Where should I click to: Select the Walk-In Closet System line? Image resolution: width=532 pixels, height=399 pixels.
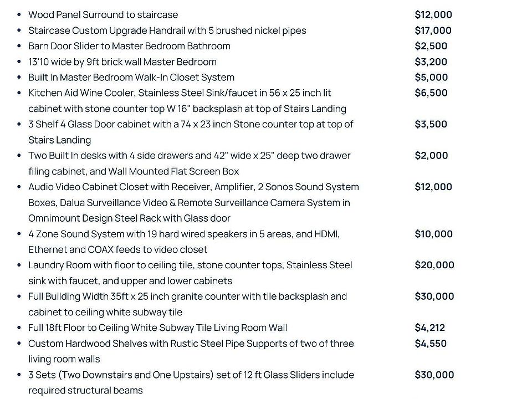131,78
